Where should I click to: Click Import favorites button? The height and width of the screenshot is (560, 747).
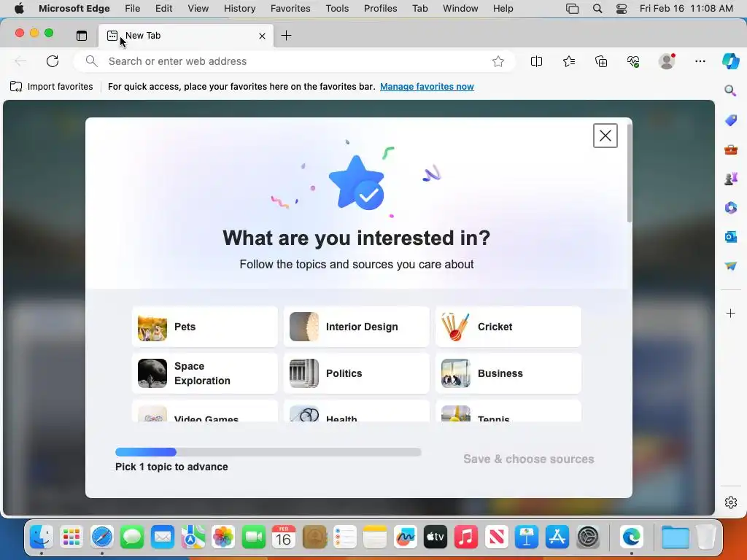click(52, 87)
